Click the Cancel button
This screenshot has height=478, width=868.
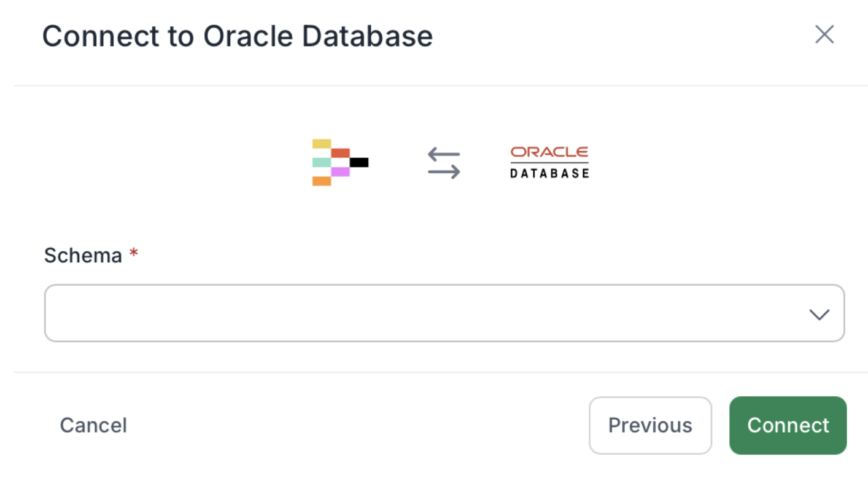pyautogui.click(x=93, y=425)
